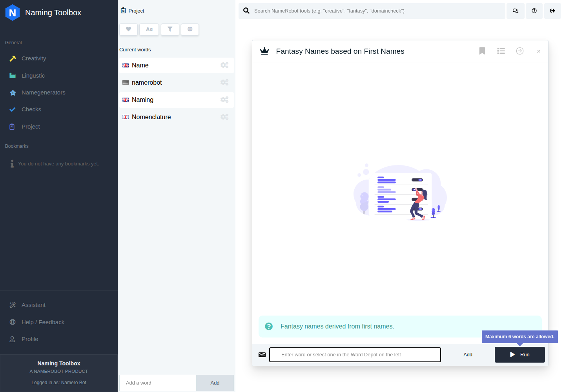565x392 pixels.
Task: Click the Profile user icon
Action: pos(13,339)
